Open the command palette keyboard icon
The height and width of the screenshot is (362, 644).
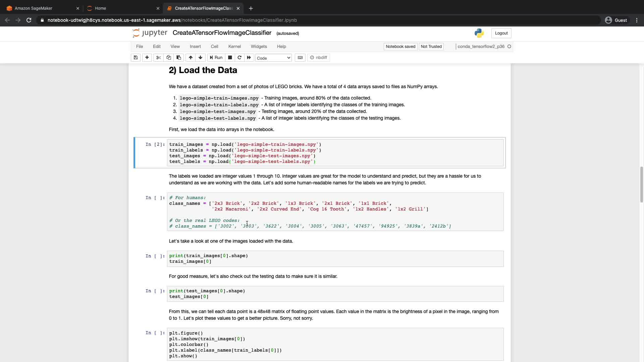[x=300, y=58]
